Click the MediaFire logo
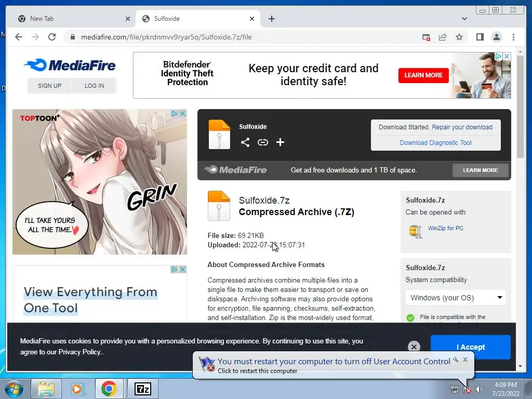532x399 pixels. click(70, 65)
